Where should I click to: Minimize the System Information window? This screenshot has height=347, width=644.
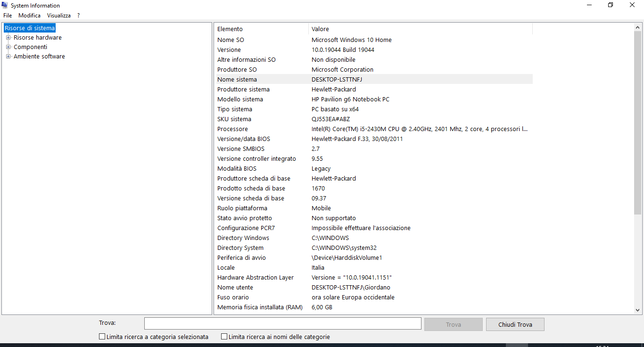(x=589, y=5)
